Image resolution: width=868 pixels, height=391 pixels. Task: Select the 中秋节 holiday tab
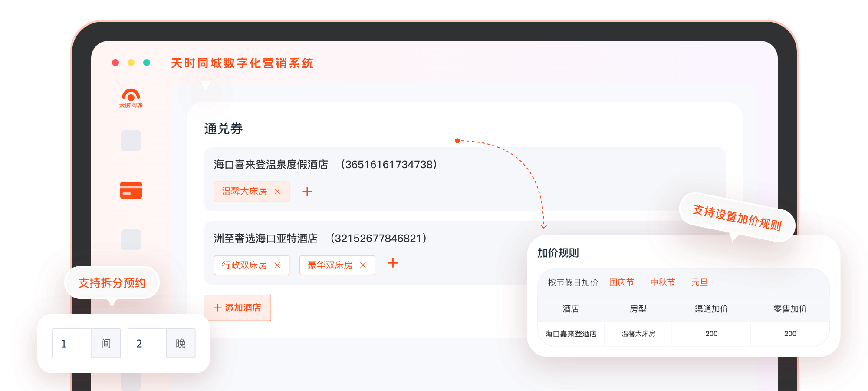(663, 282)
